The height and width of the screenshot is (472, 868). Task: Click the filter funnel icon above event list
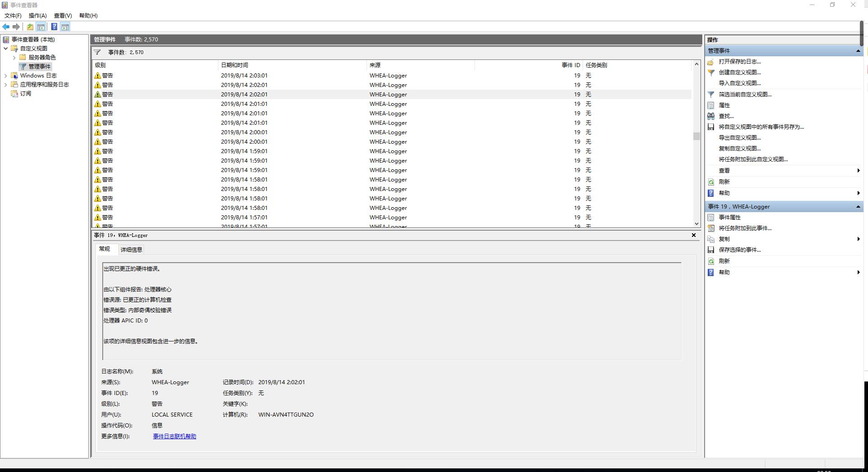tap(97, 52)
